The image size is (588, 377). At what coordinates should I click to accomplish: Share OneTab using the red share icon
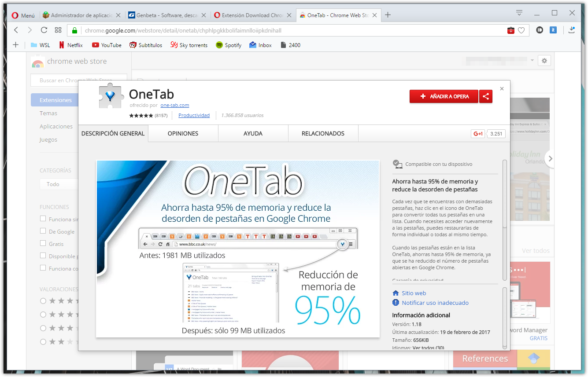(x=486, y=96)
